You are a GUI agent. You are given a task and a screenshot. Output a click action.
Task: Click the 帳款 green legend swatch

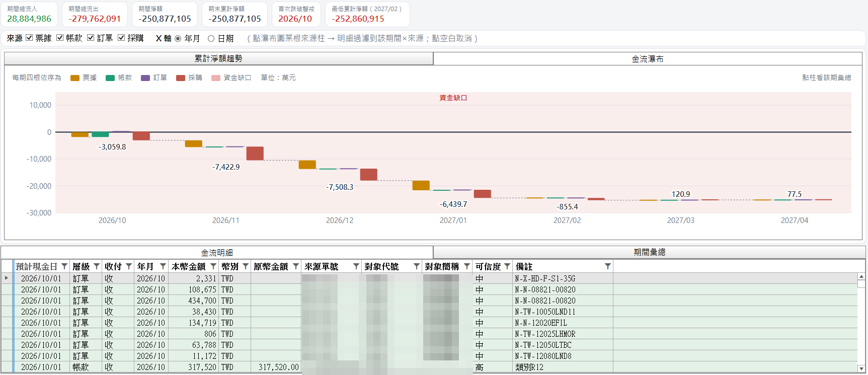coord(110,78)
